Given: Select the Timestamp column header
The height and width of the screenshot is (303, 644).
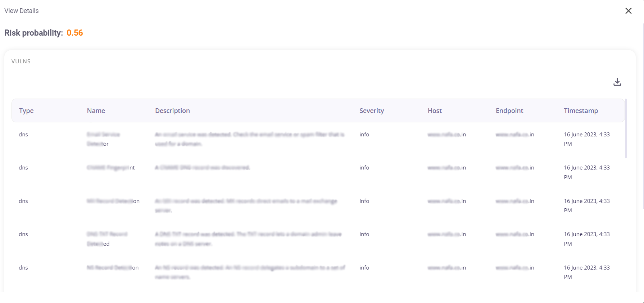Looking at the screenshot, I should coord(581,111).
